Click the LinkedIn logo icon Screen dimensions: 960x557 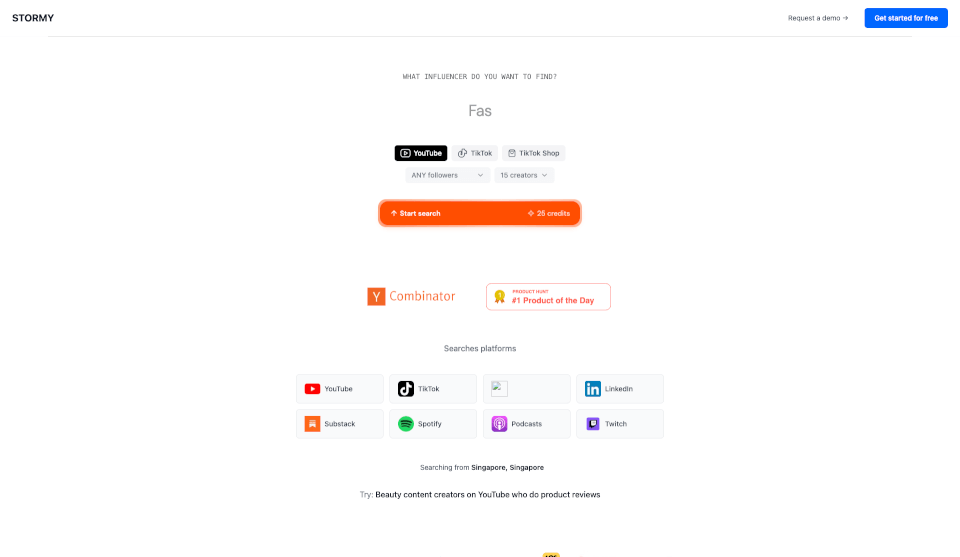tap(593, 389)
